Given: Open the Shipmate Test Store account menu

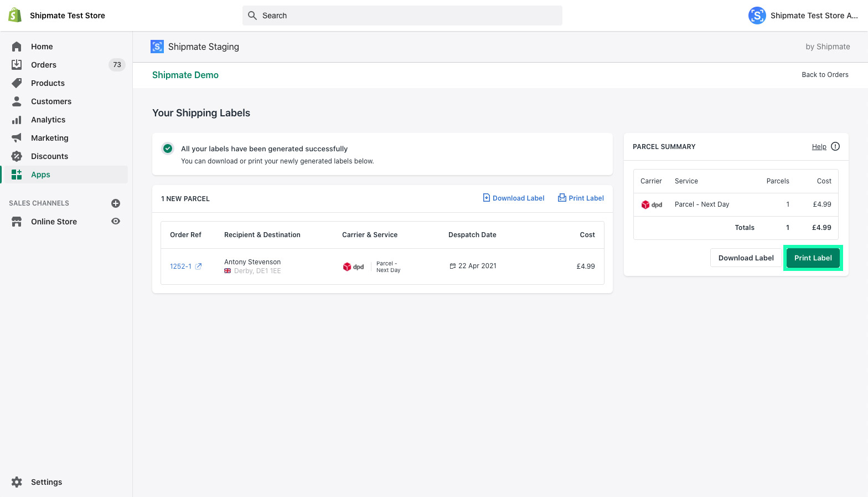Looking at the screenshot, I should click(x=803, y=16).
